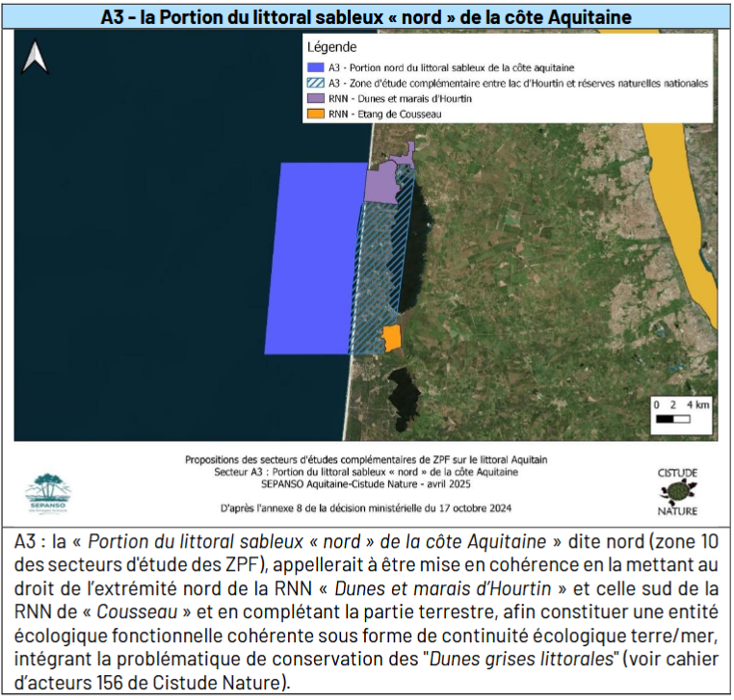The image size is (734, 700).
Task: Click legend text 'A3 - Zone d'étude complémentaire'
Action: tap(518, 84)
